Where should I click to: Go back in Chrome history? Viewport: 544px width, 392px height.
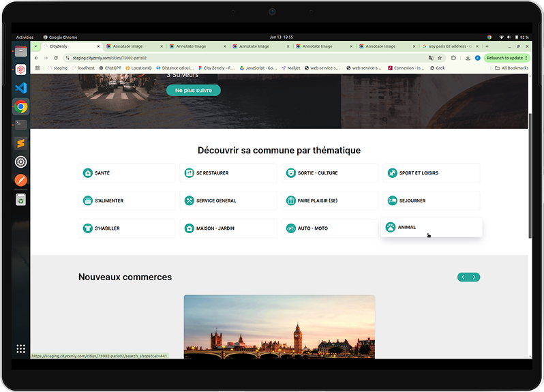tap(36, 58)
